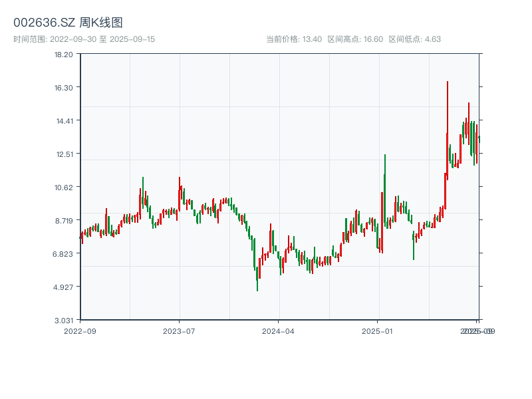The image size is (532, 399).
Task: Click the current price label 当前价格: 13.40
Action: (x=294, y=39)
